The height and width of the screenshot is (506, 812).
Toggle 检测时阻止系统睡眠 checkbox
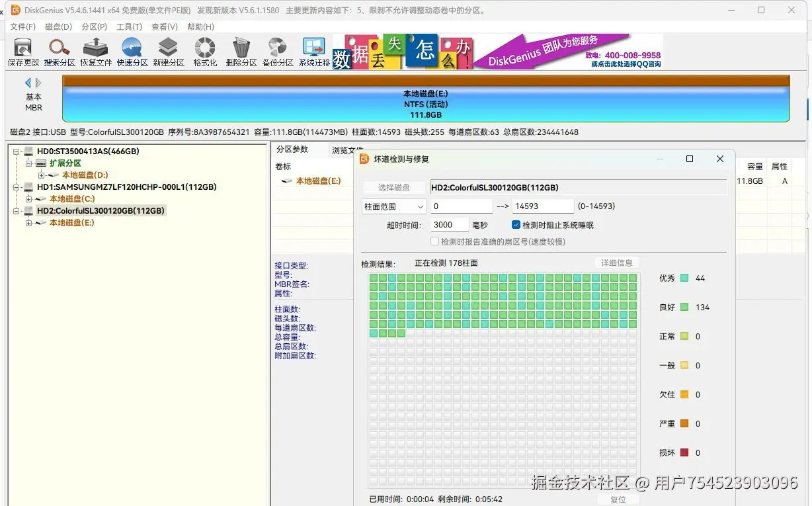click(516, 225)
